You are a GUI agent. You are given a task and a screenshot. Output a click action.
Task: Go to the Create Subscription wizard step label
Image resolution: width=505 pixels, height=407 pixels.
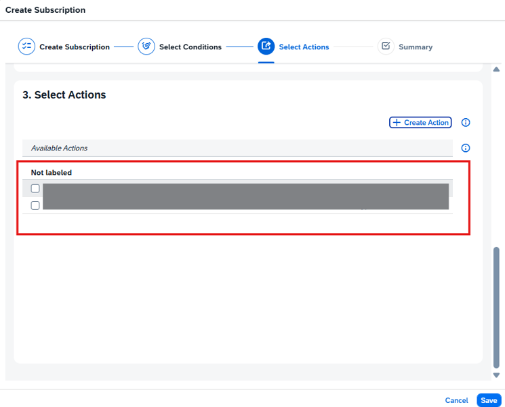click(x=74, y=47)
